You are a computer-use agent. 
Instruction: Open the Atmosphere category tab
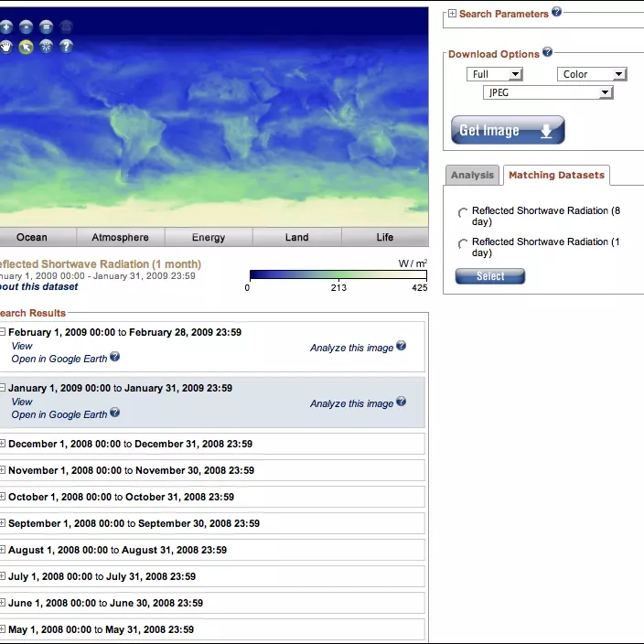120,237
